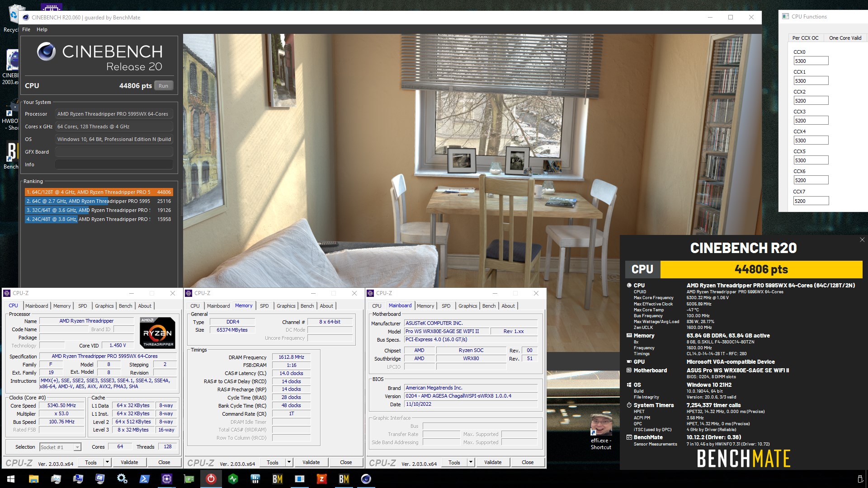Run the Cinebench CPU test
Image resolution: width=868 pixels, height=488 pixels.
[164, 86]
